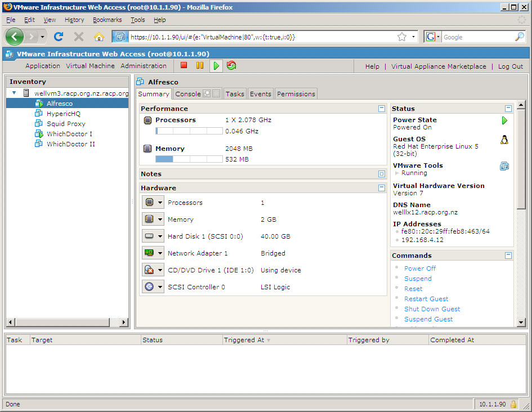Screen dimensions: 532x412
Task: Open the Processors hardware dropdown arrow
Action: coord(160,203)
